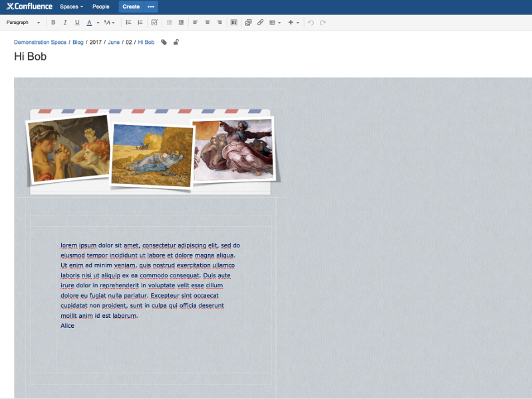Open the June breadcrumb link
Viewport: 532px width, 399px height.
(114, 42)
